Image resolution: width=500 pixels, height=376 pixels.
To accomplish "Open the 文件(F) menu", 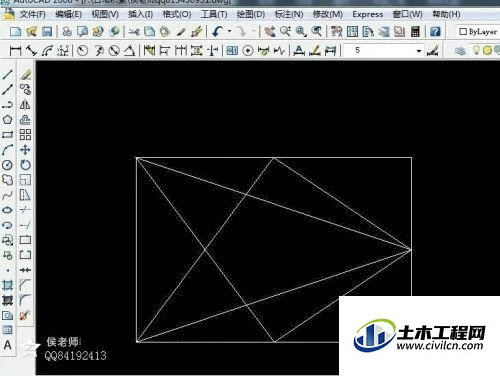I will pyautogui.click(x=32, y=14).
